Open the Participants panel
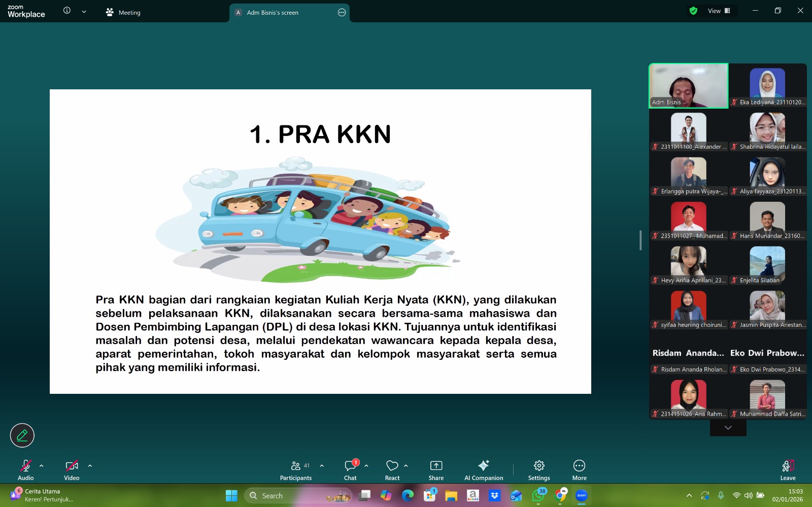The width and height of the screenshot is (812, 507). pyautogui.click(x=296, y=469)
